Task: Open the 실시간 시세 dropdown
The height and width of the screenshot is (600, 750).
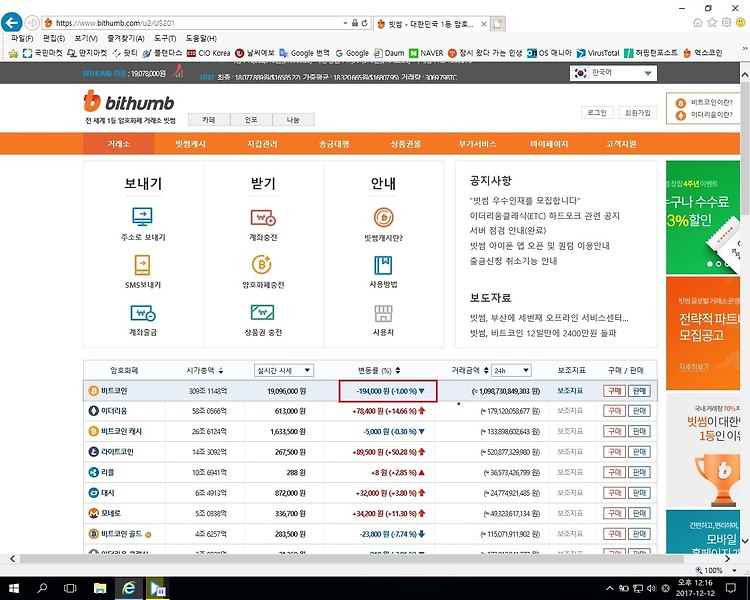Action: tap(284, 370)
